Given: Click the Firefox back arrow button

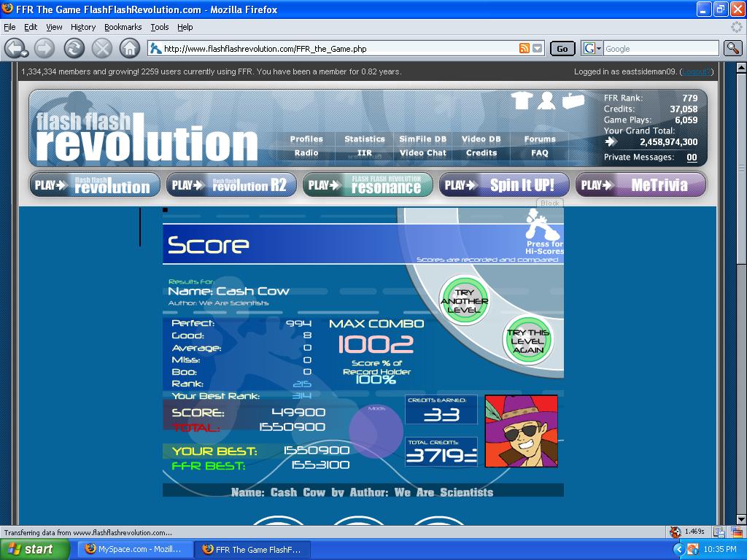Looking at the screenshot, I should (x=15, y=48).
